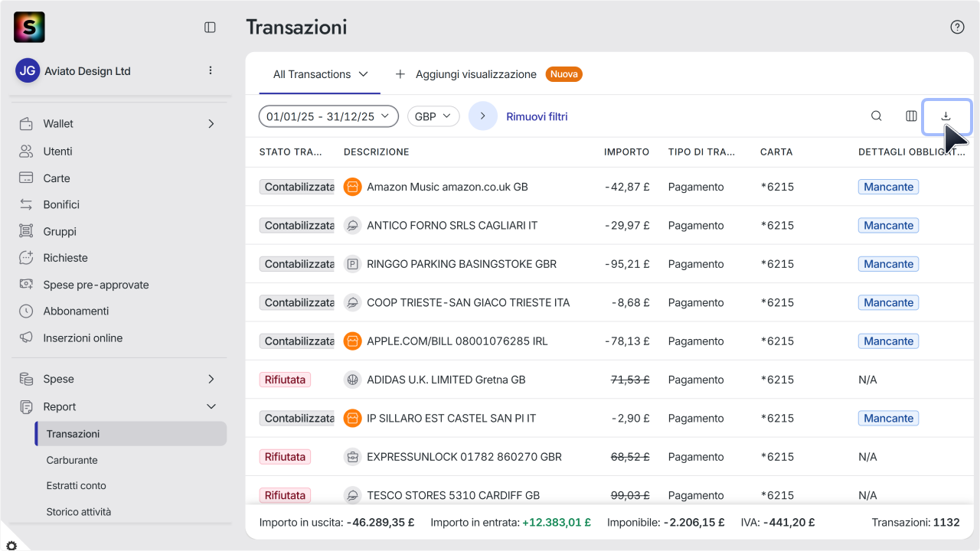Screen dimensions: 980x551
Task: Click Transazioni: 1132 total count
Action: tap(916, 523)
